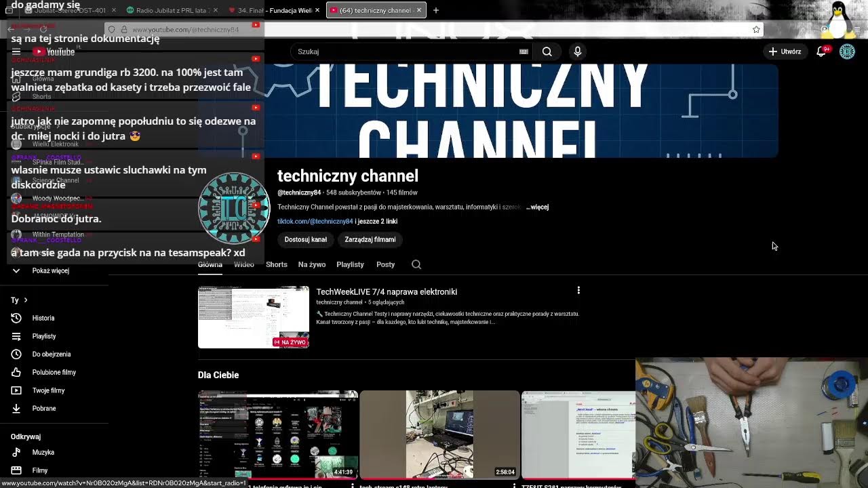
Task: Open three-dot menu for TechWeekLIVE video
Action: tap(578, 290)
